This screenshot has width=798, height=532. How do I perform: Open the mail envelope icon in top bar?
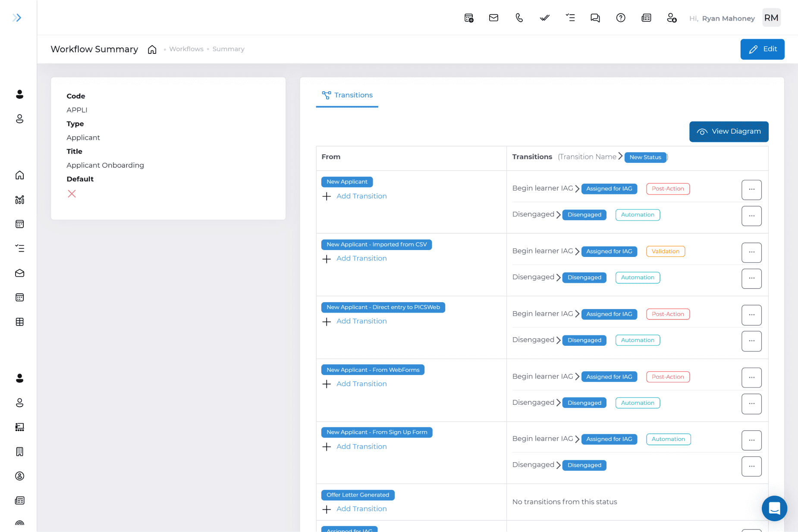(493, 18)
